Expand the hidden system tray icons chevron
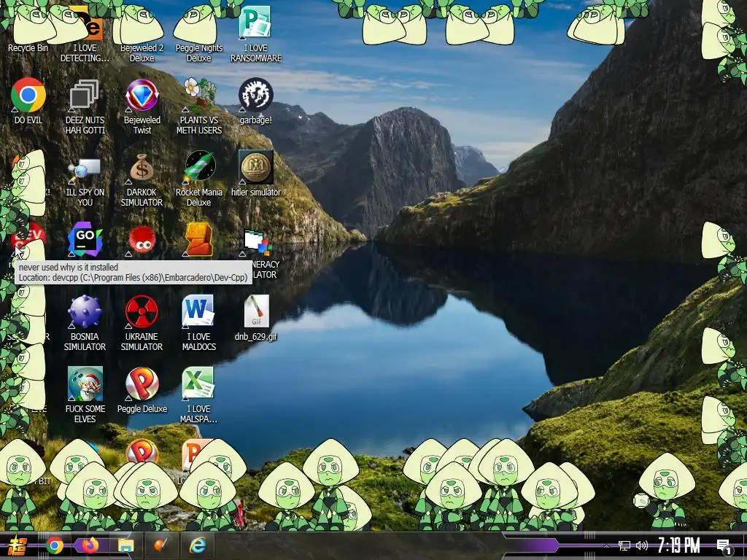747x560 pixels. pyautogui.click(x=606, y=545)
